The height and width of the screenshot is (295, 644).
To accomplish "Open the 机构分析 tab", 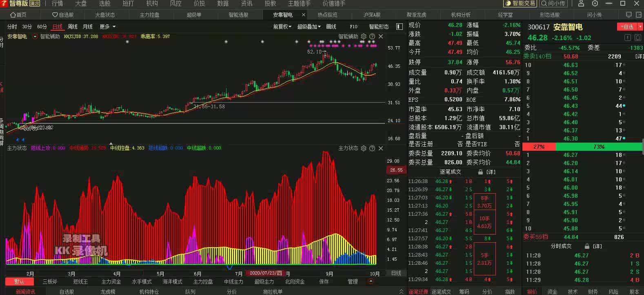I will point(461,15).
